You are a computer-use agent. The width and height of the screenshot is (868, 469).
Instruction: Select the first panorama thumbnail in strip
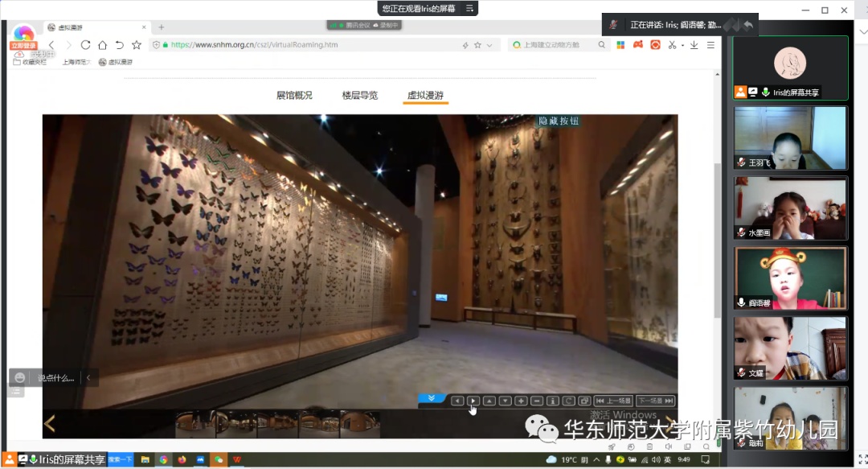tap(195, 423)
